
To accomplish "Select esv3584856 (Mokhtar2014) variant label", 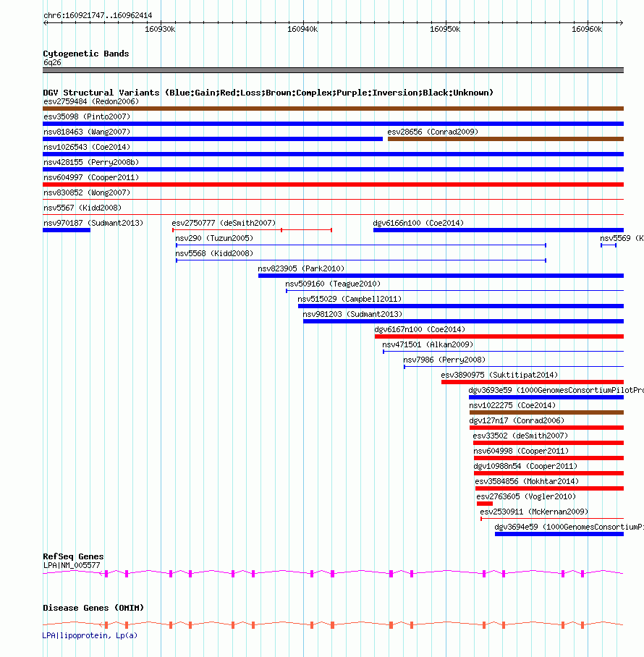I will 527,481.
